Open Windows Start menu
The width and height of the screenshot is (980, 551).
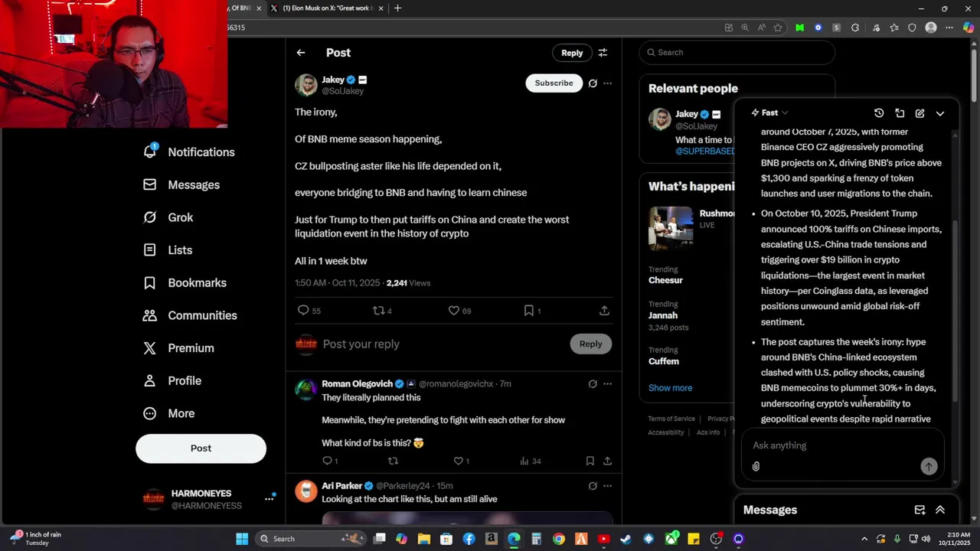(x=242, y=539)
